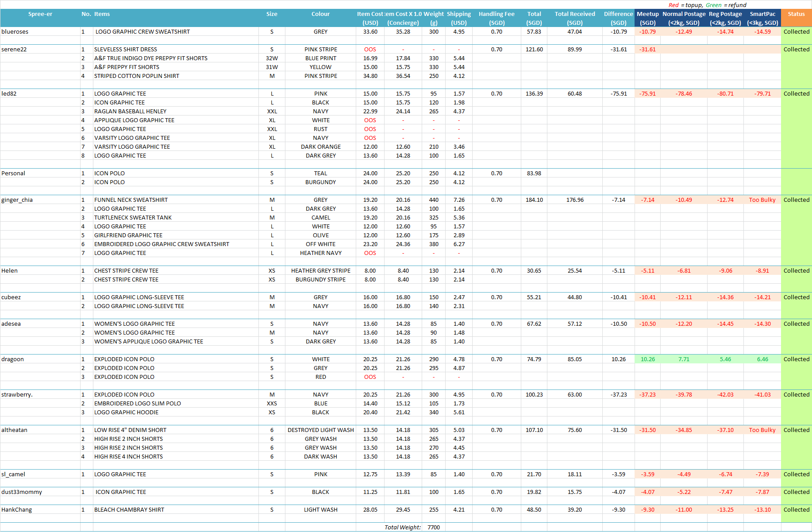Image resolution: width=812 pixels, height=532 pixels.
Task: Select the Total Weight label
Action: pos(403,527)
